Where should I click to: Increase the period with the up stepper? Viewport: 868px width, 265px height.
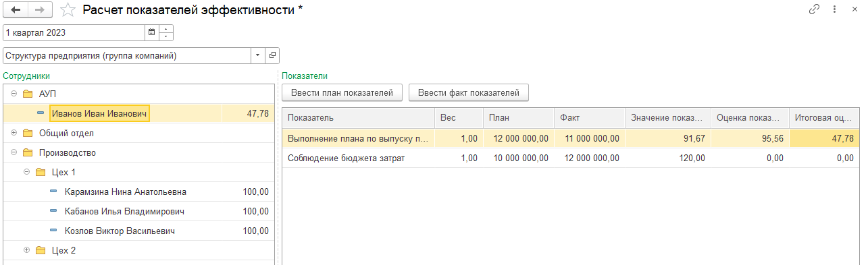point(166,29)
